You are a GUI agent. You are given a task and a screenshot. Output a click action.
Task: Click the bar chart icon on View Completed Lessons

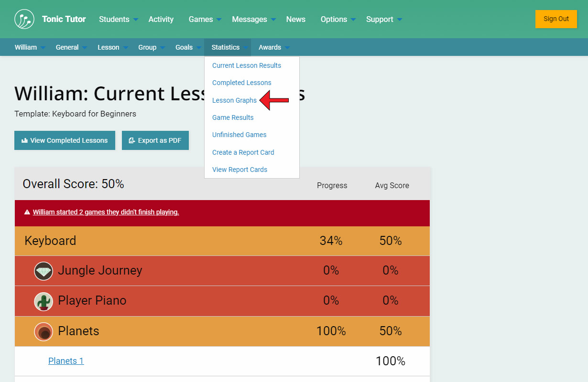pos(24,141)
